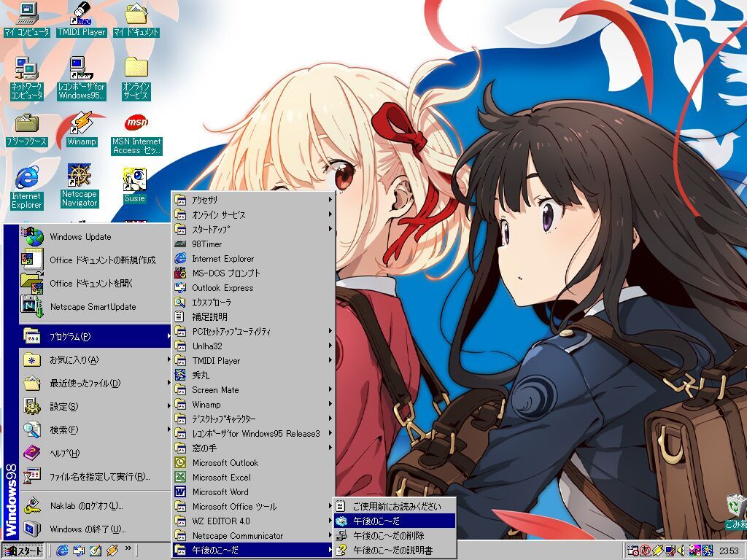This screenshot has width=747, height=560.
Task: Choose Office ドキュメントの新規作成
Action: click(x=96, y=260)
